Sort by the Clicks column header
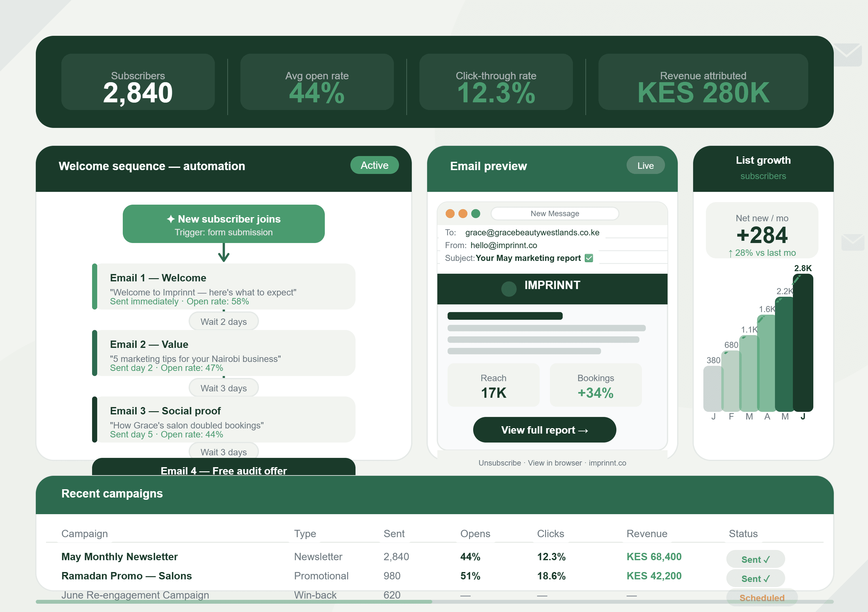This screenshot has height=612, width=868. 551,533
